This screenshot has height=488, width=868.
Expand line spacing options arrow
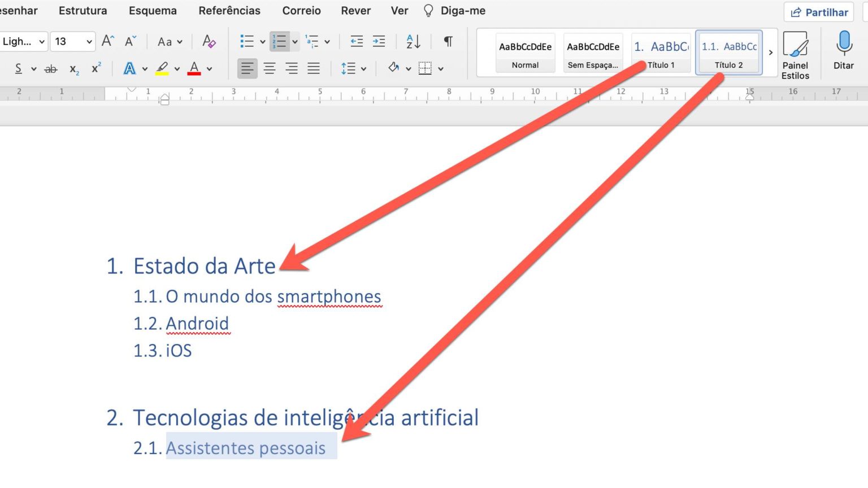point(363,69)
